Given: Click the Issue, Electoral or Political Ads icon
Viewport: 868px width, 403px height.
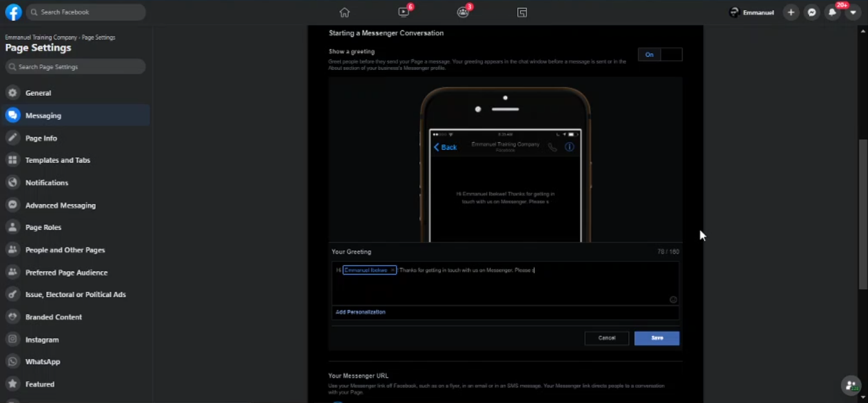Looking at the screenshot, I should [12, 294].
